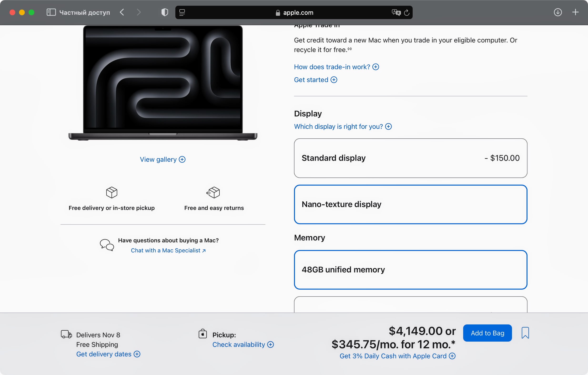Open the MacBook Pro product image
Screen dimensions: 588x375
163,83
